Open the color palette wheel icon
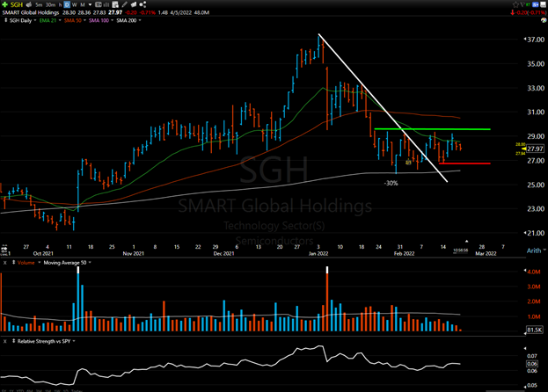Screen dimensions: 548x392 (x=544, y=20)
